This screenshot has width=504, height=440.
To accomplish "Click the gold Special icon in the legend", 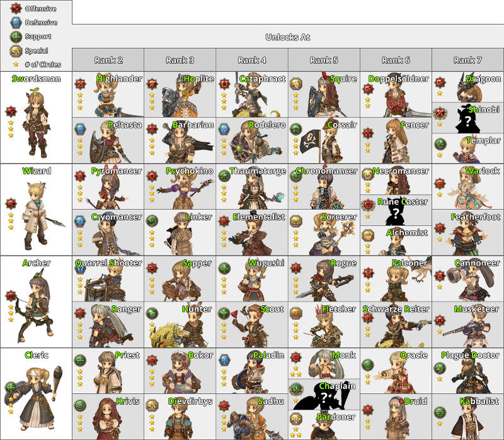I will click(16, 51).
